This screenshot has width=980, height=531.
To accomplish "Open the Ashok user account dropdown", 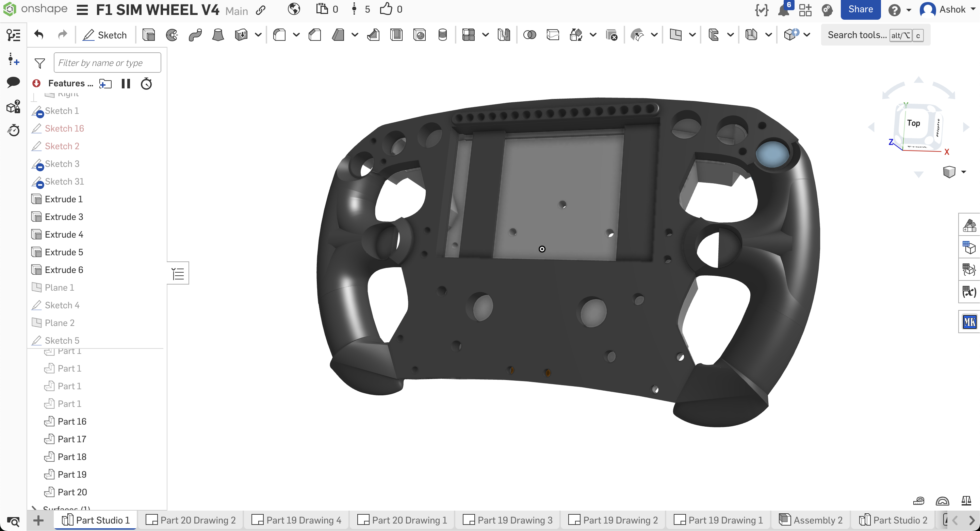I will (947, 10).
